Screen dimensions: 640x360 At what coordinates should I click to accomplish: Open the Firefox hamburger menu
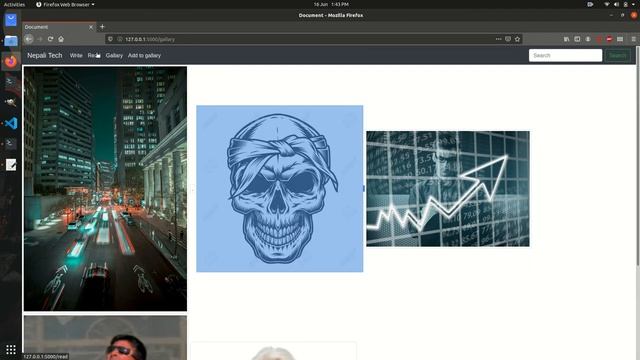pyautogui.click(x=633, y=39)
